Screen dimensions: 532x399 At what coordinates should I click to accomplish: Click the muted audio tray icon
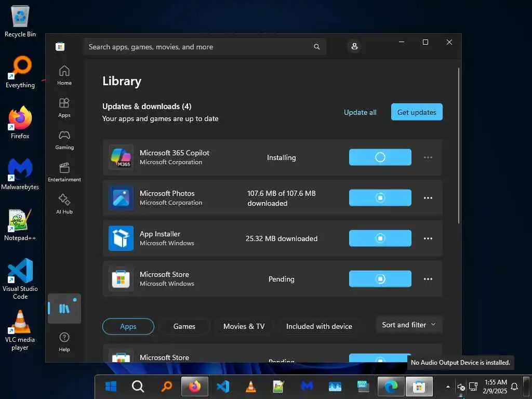pos(461,387)
